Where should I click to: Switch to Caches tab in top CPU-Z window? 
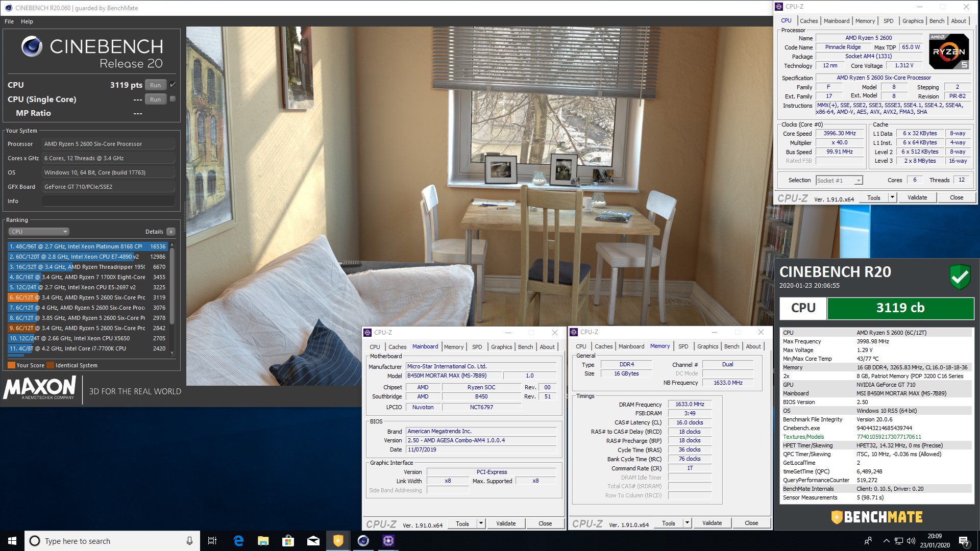(x=808, y=21)
